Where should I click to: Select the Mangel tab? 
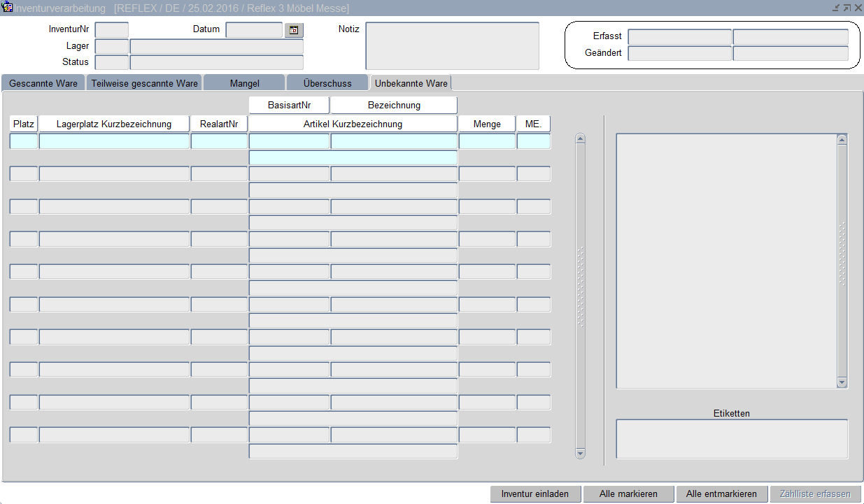(244, 83)
